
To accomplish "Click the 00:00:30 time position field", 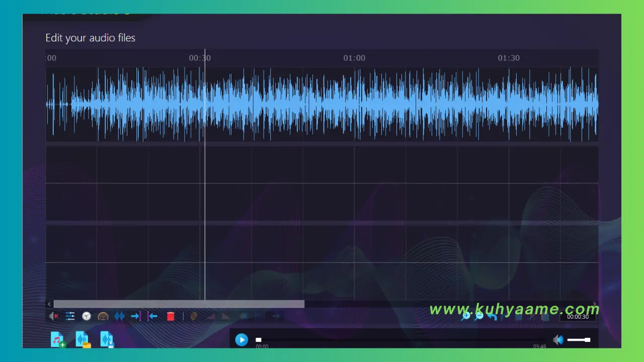I will [578, 317].
